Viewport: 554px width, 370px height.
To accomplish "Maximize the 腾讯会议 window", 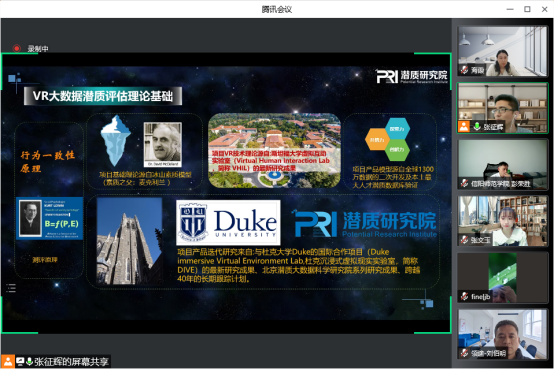I will coord(527,9).
